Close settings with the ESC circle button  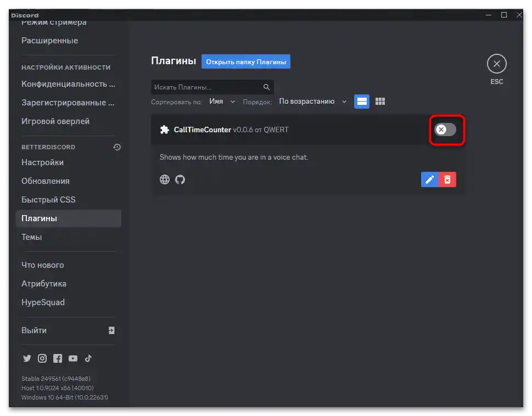pos(497,64)
